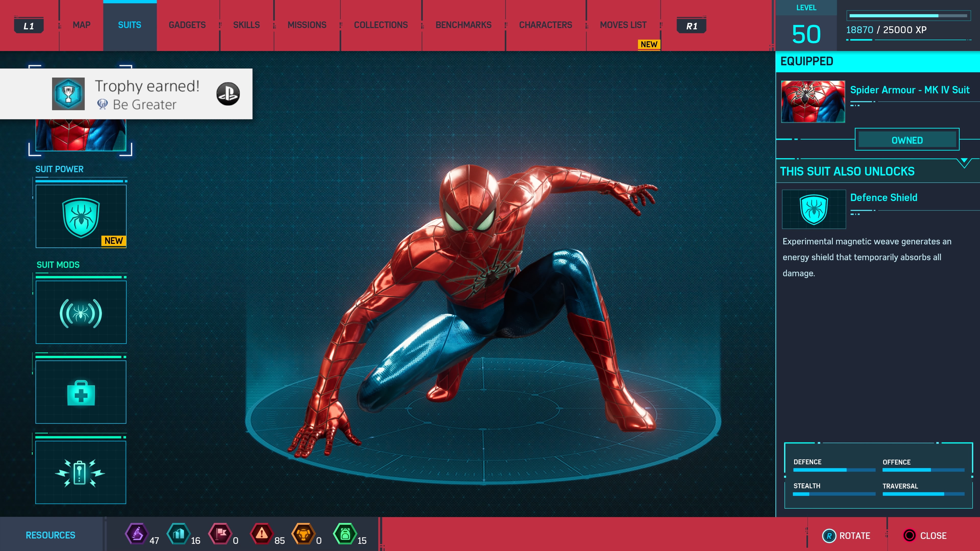
Task: Click the Defence Shield power icon in details
Action: 814,209
